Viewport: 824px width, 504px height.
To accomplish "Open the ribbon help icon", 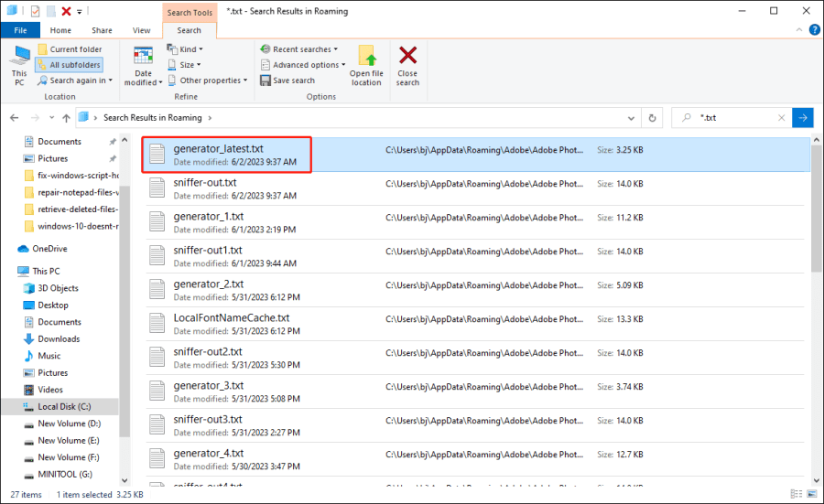I will [814, 30].
